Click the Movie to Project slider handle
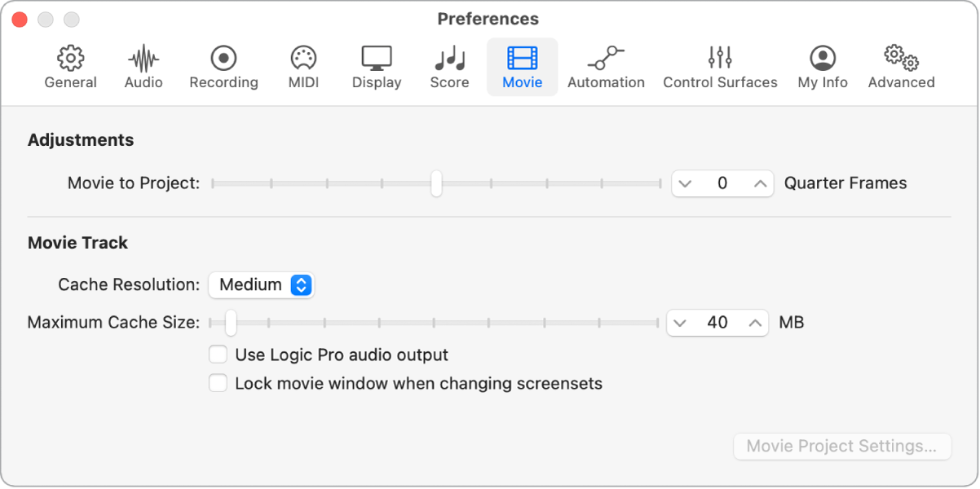The width and height of the screenshot is (980, 489). [x=436, y=183]
